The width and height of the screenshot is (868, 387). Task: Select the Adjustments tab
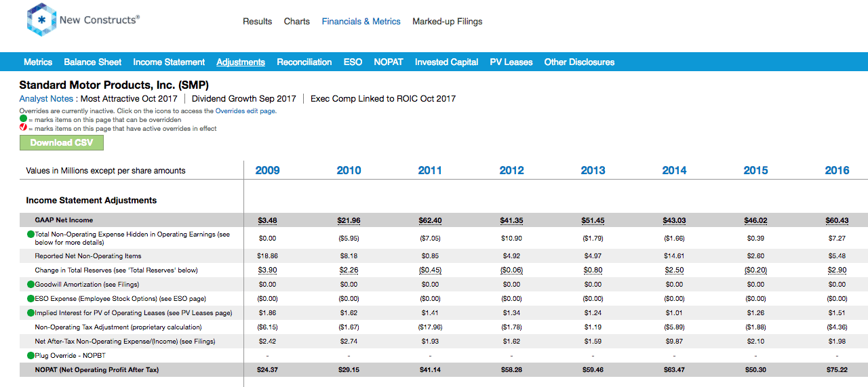click(241, 62)
